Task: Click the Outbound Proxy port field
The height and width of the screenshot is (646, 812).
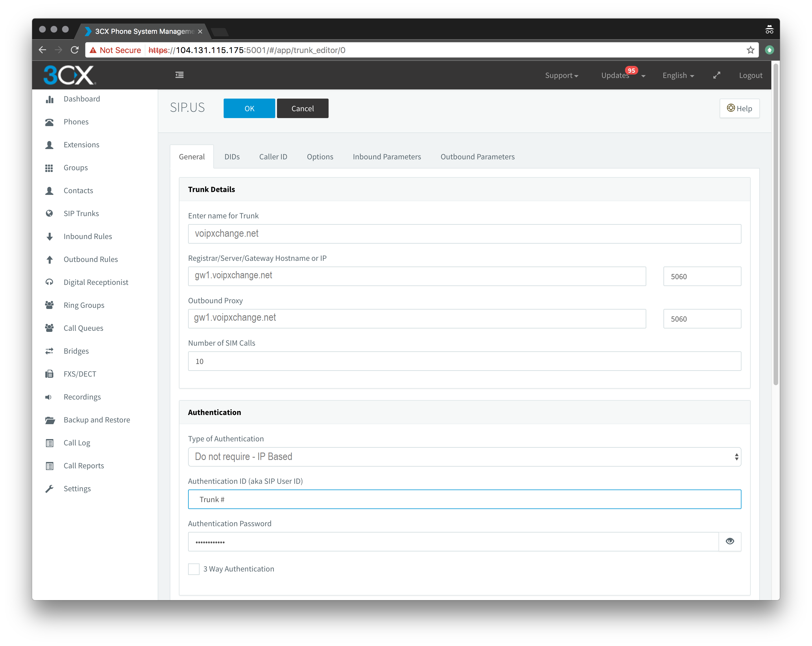Action: [702, 319]
